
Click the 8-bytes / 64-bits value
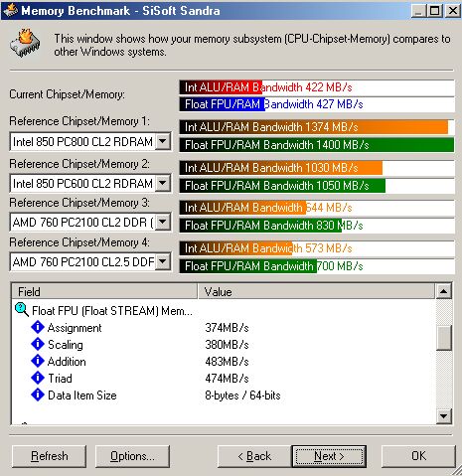pyautogui.click(x=242, y=396)
